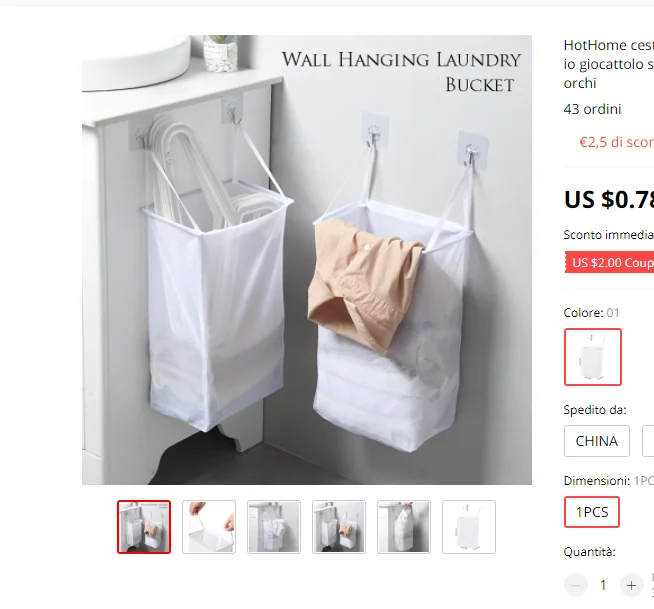The width and height of the screenshot is (654, 609).
Task: Click the US $2.00 Coupon badge
Action: [609, 262]
